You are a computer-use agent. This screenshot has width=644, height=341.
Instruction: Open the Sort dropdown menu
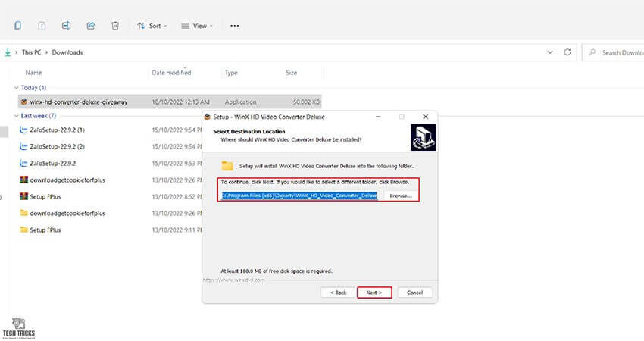(x=152, y=26)
